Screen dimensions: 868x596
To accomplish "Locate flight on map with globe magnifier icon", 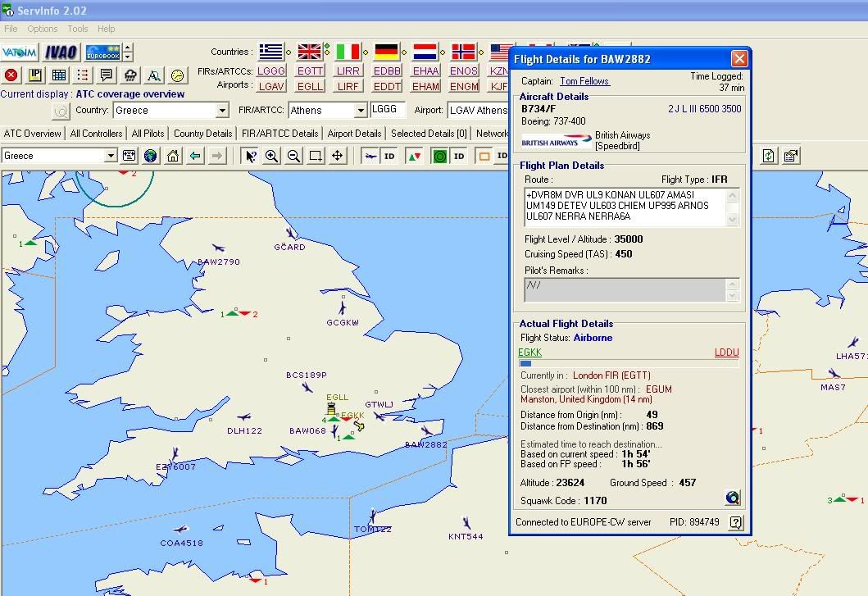I will click(x=732, y=498).
